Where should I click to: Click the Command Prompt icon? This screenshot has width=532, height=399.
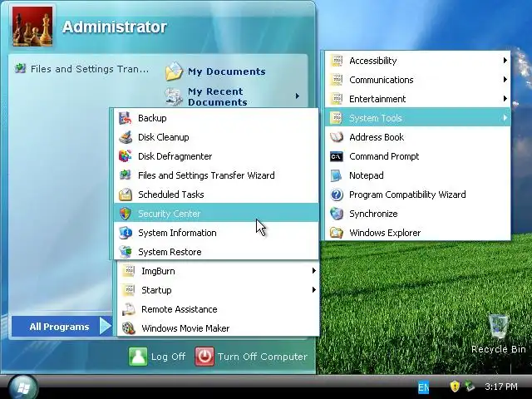[x=337, y=156]
